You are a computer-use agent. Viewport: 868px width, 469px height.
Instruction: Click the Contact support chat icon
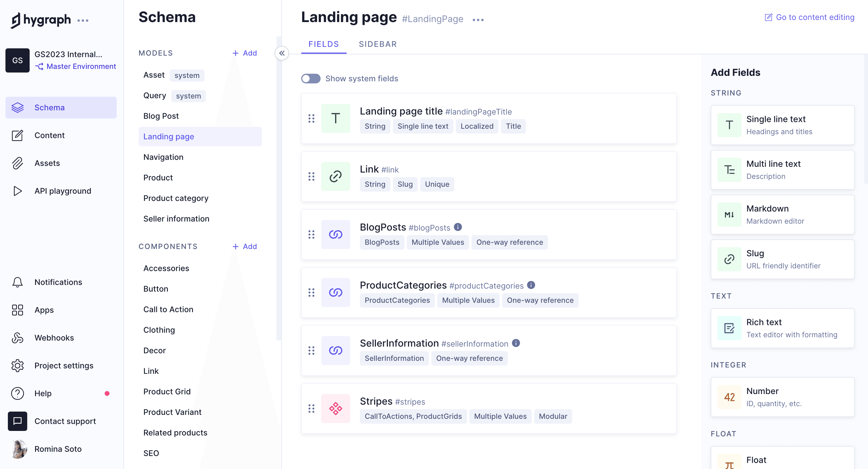tap(17, 421)
